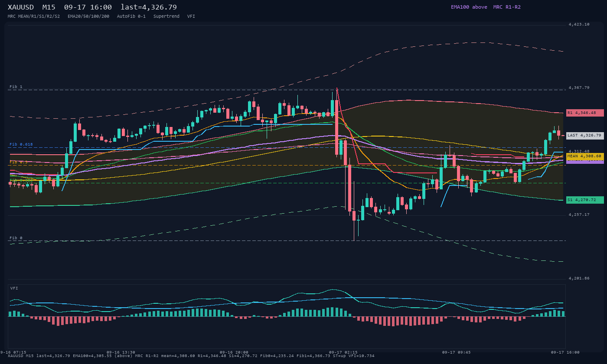Image resolution: width=607 pixels, height=364 pixels.
Task: Select the 09-16 07:15 time axis label
Action: point(13,352)
